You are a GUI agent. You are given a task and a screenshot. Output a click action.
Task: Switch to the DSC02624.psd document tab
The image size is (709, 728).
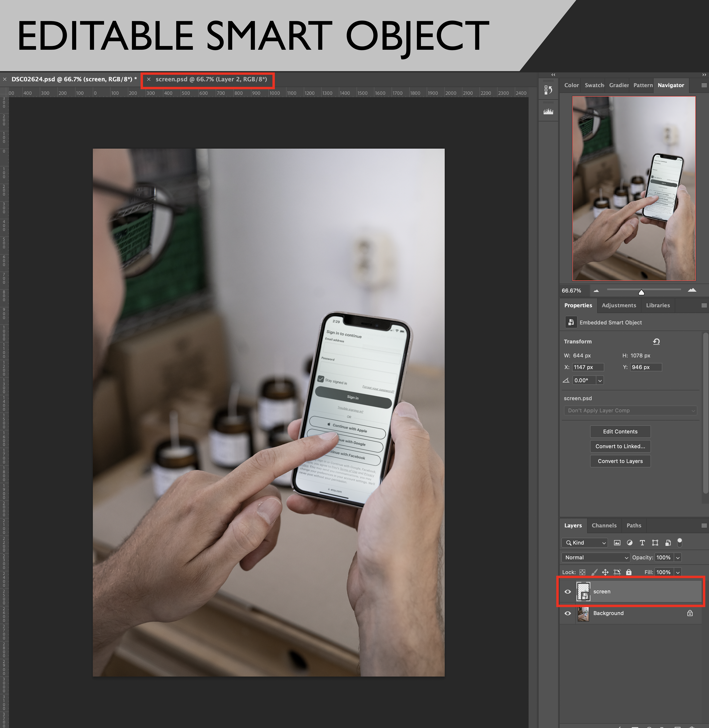coord(74,79)
